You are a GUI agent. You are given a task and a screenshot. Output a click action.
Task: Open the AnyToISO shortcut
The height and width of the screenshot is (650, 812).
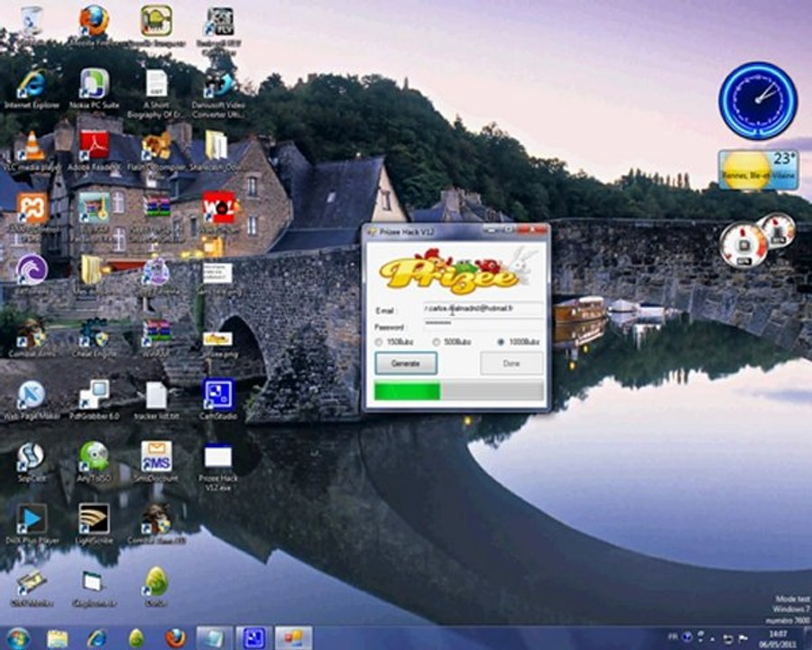(94, 461)
